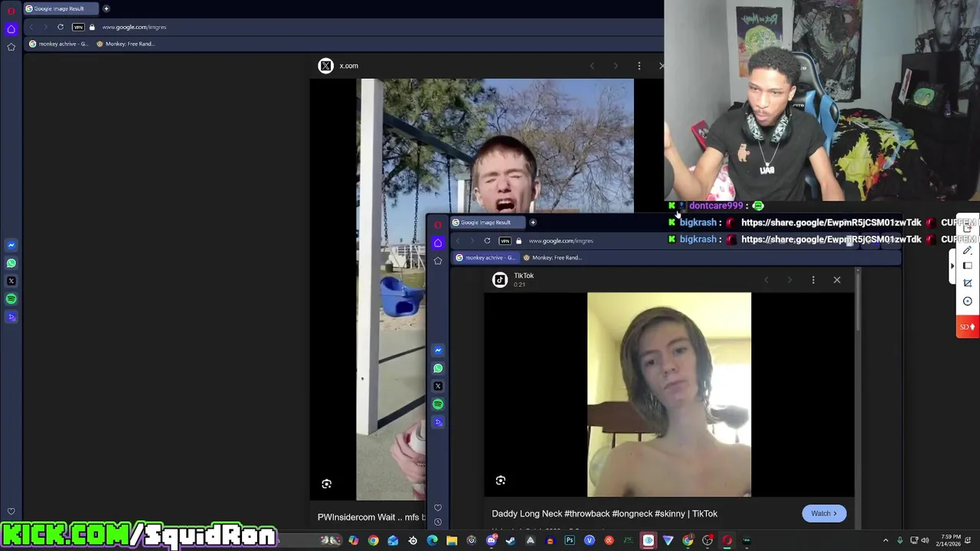This screenshot has height=551, width=980.
Task: Click rectangle tool in right overlay toolbar
Action: tap(968, 266)
